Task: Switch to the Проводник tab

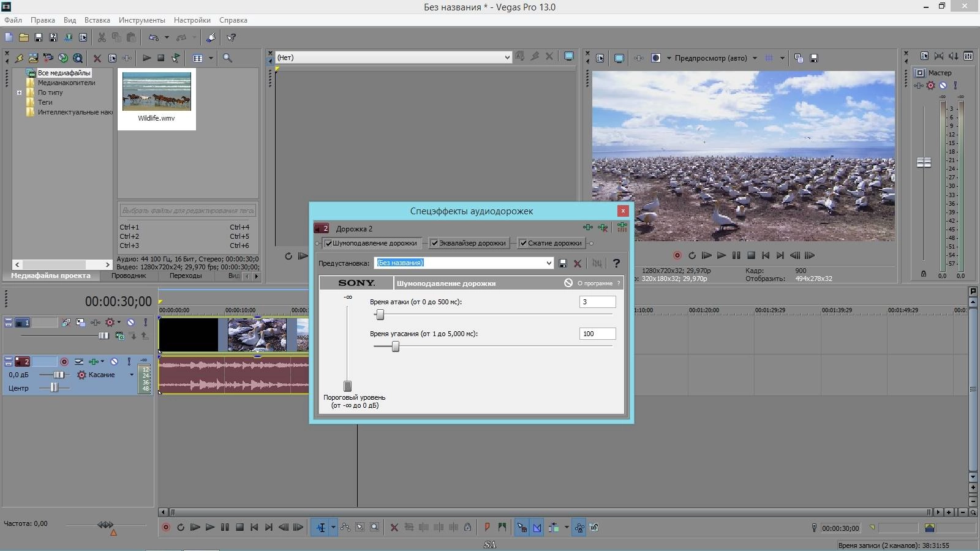Action: point(129,275)
